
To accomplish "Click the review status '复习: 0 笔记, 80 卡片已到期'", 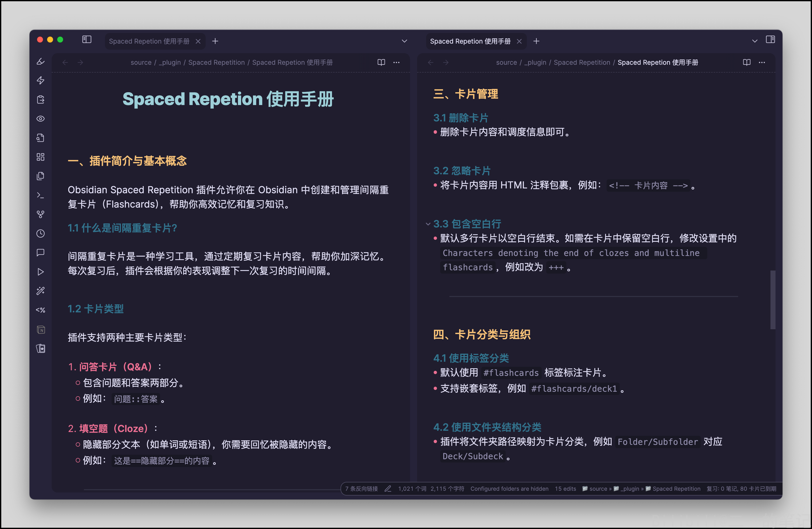I will tap(741, 489).
